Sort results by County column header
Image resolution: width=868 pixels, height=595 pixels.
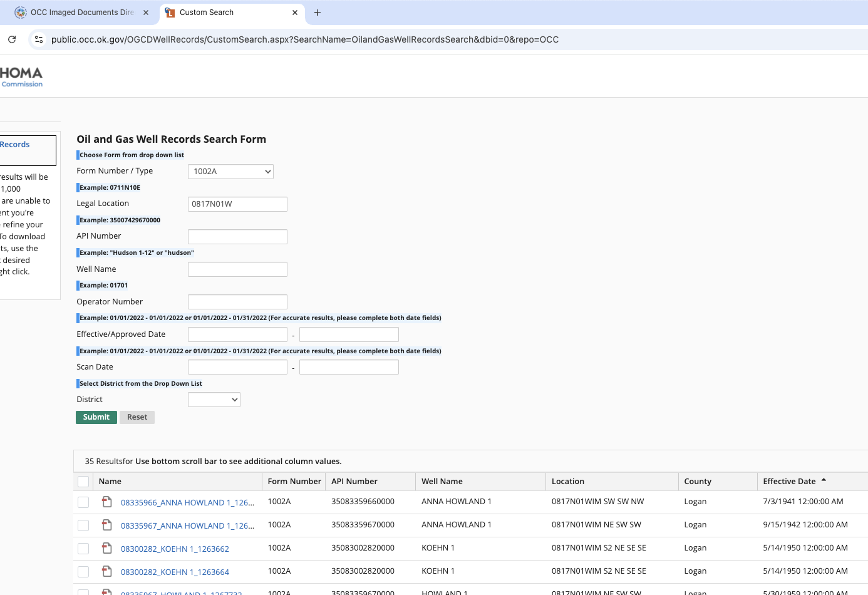coord(698,482)
